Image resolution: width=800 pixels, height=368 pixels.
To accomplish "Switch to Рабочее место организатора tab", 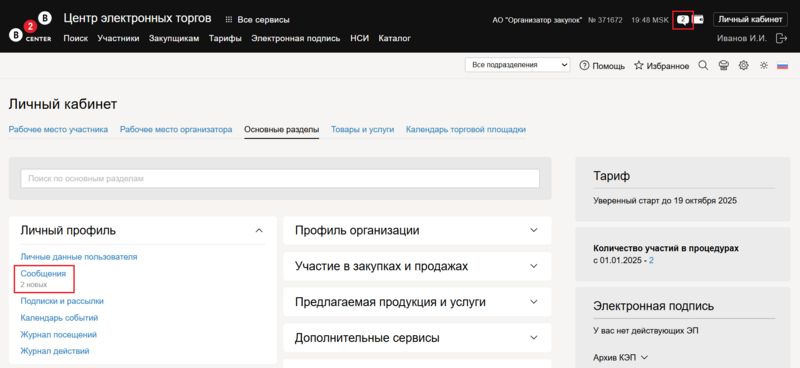I will [176, 130].
